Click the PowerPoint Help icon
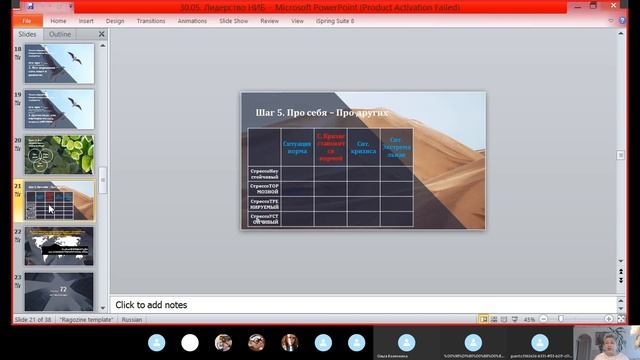Screen dimensions: 640x360 (622, 20)
